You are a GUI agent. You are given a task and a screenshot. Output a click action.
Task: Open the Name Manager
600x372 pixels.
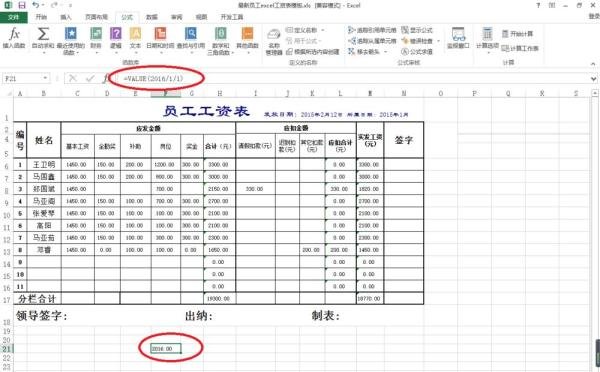274,41
